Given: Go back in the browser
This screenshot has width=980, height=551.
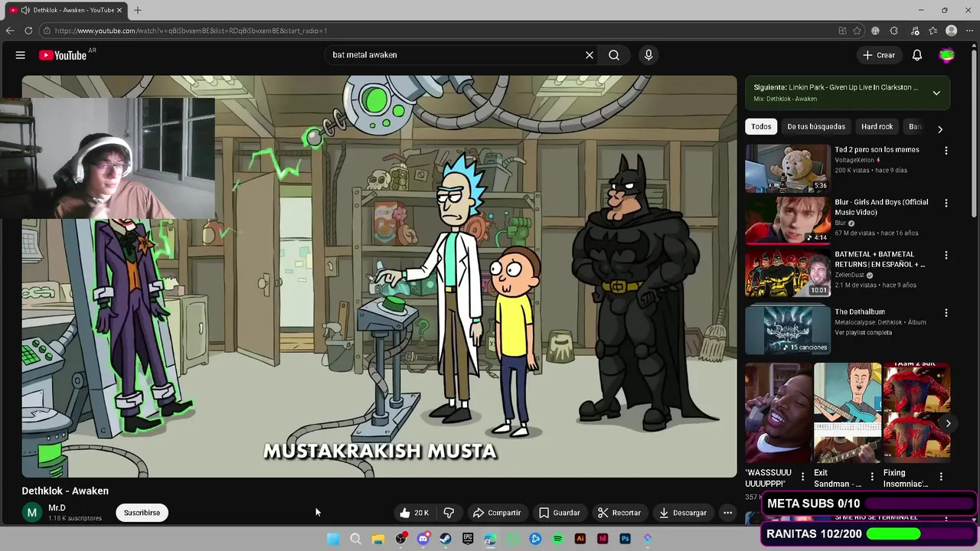Looking at the screenshot, I should pyautogui.click(x=10, y=31).
